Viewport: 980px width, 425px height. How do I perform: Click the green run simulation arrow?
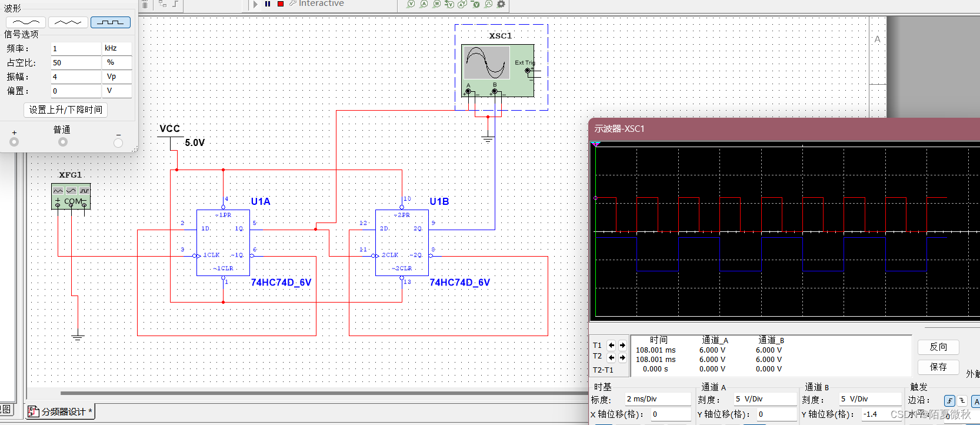(255, 4)
